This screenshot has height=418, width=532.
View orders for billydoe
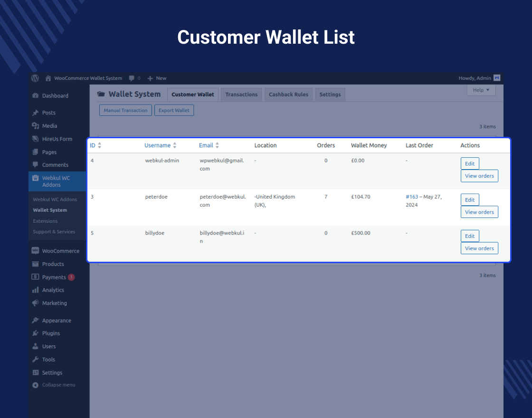coord(479,248)
